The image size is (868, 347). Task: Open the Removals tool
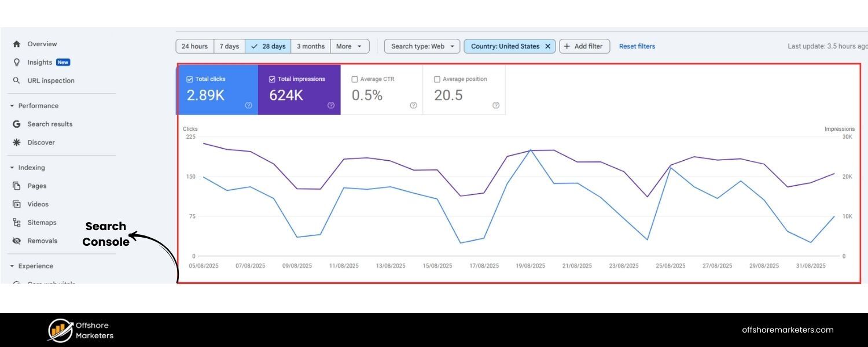point(42,241)
